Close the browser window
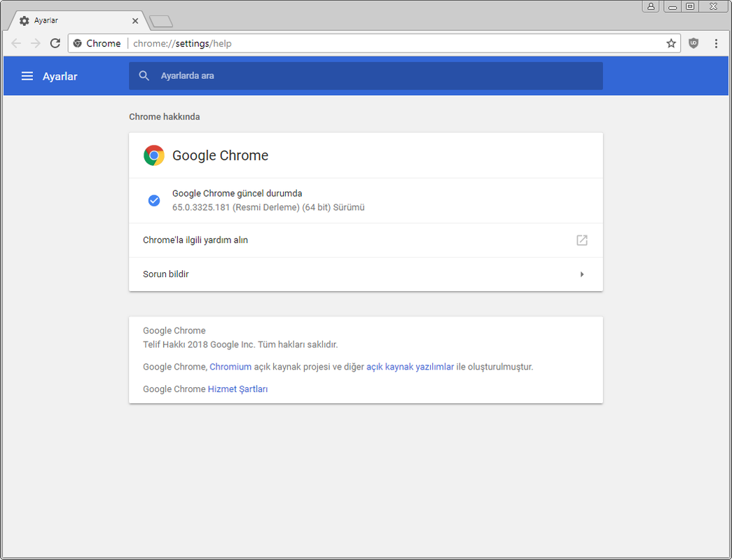 pos(713,6)
